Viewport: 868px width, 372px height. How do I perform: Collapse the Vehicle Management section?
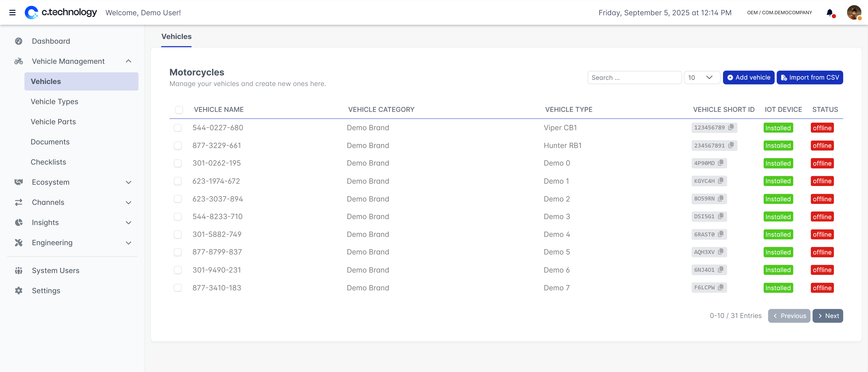pos(128,61)
